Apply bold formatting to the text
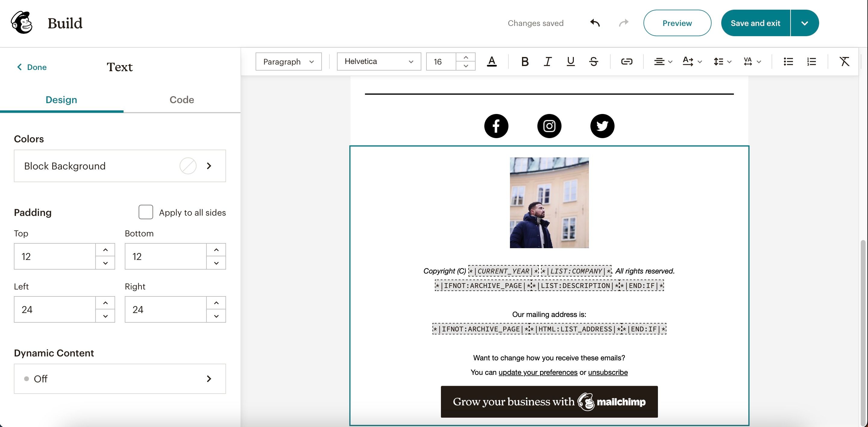868x427 pixels. (525, 61)
